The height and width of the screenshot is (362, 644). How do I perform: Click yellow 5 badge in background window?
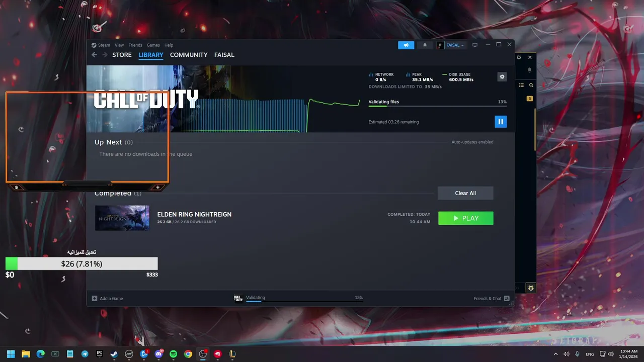click(530, 99)
